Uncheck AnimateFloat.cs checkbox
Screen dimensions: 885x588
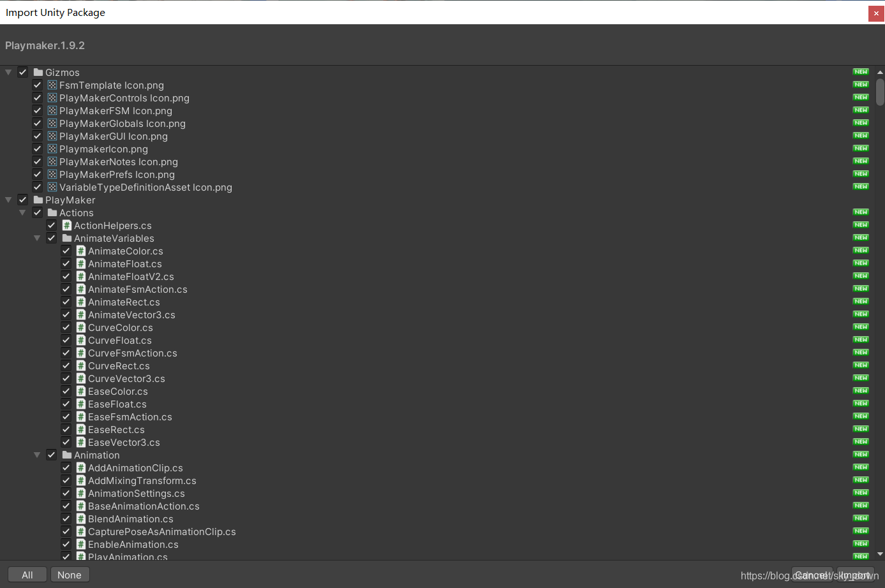66,263
